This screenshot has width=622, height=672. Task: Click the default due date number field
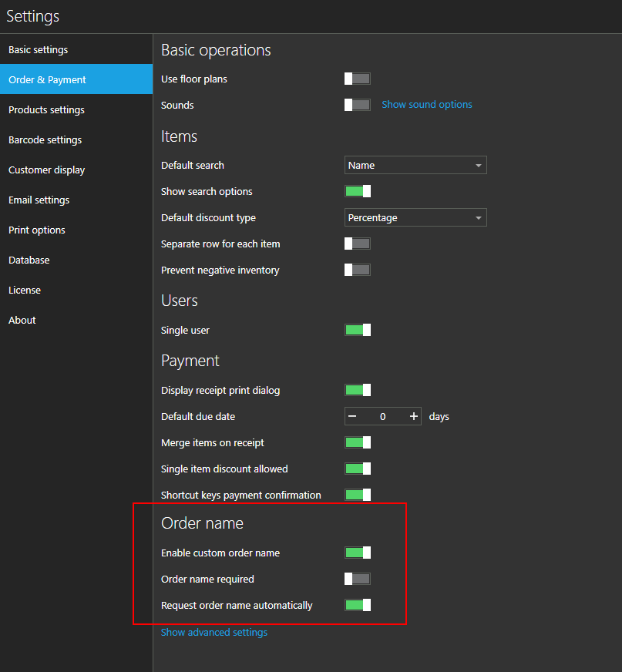[x=382, y=416]
